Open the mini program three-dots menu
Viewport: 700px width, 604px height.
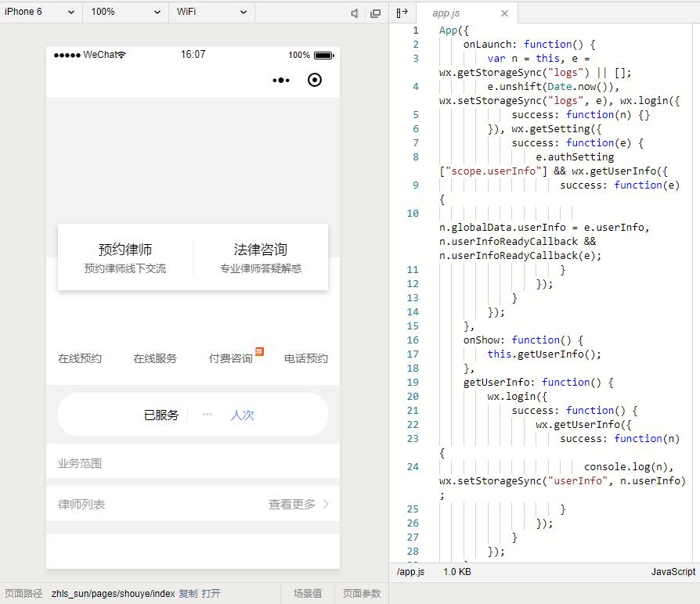(281, 81)
